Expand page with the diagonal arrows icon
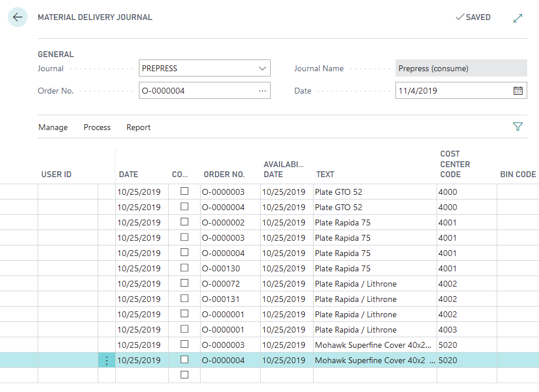Image resolution: width=539 pixels, height=392 pixels. pos(518,18)
